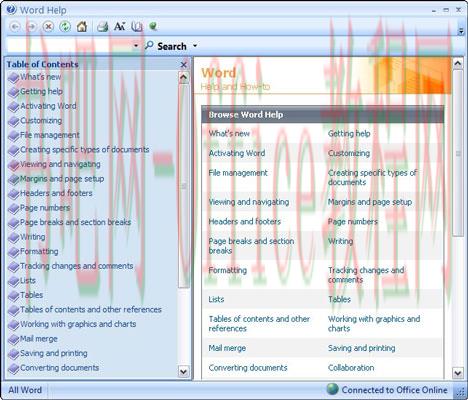
Task: Open Tables of contents and other references topic
Action: 91,310
